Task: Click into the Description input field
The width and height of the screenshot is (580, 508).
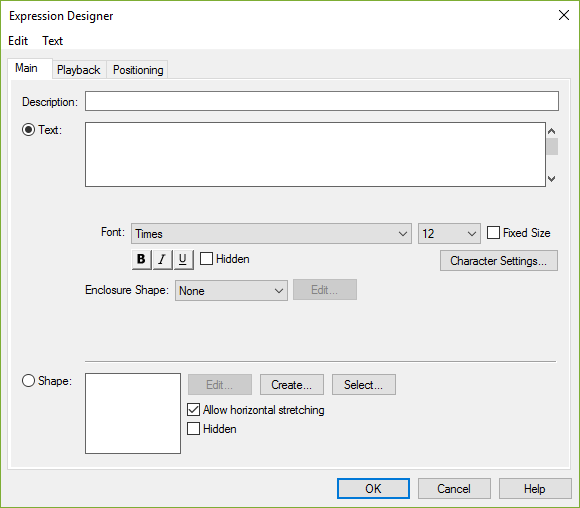Action: click(322, 101)
